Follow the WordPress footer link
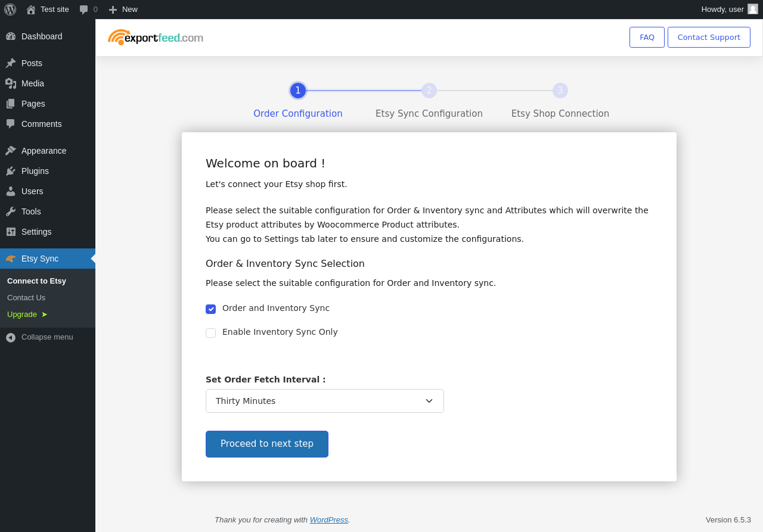763x532 pixels. (x=328, y=519)
